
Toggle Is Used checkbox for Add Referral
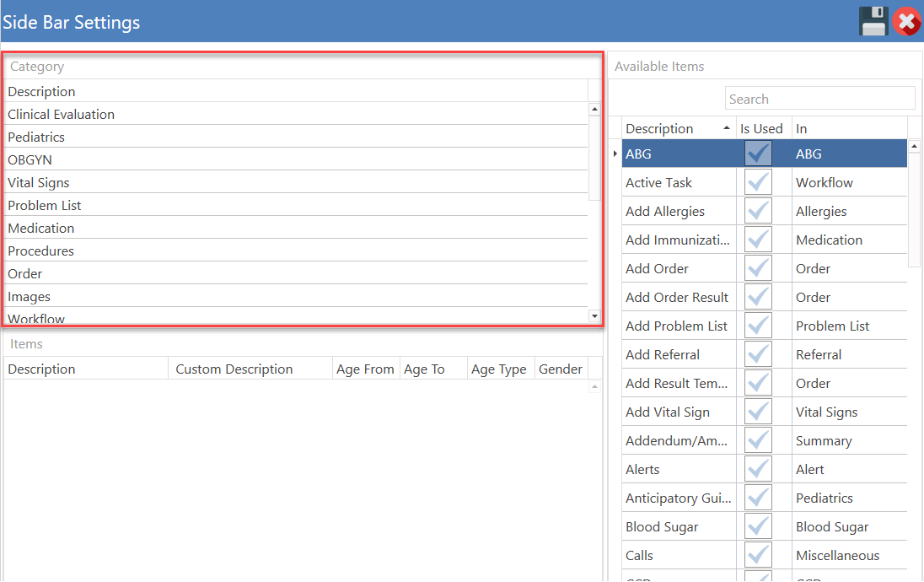(758, 354)
